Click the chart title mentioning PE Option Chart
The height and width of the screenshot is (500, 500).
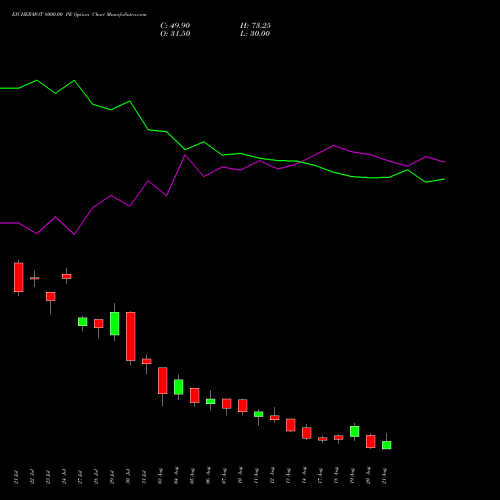pyautogui.click(x=79, y=15)
